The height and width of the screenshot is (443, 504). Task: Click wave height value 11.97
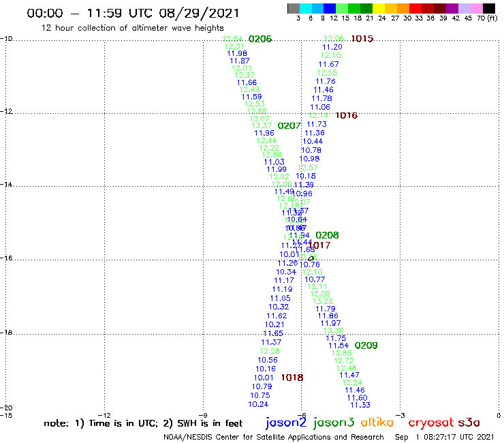coord(331,323)
